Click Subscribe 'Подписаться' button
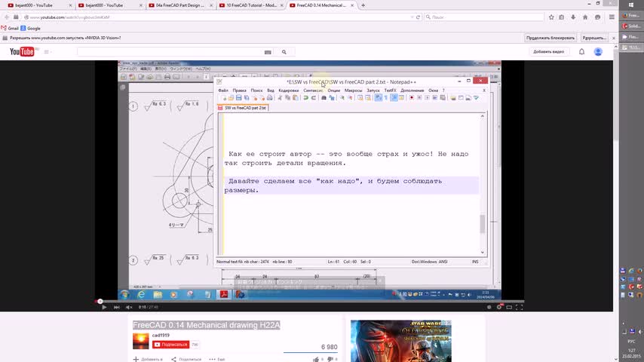The width and height of the screenshot is (644, 362). [171, 345]
